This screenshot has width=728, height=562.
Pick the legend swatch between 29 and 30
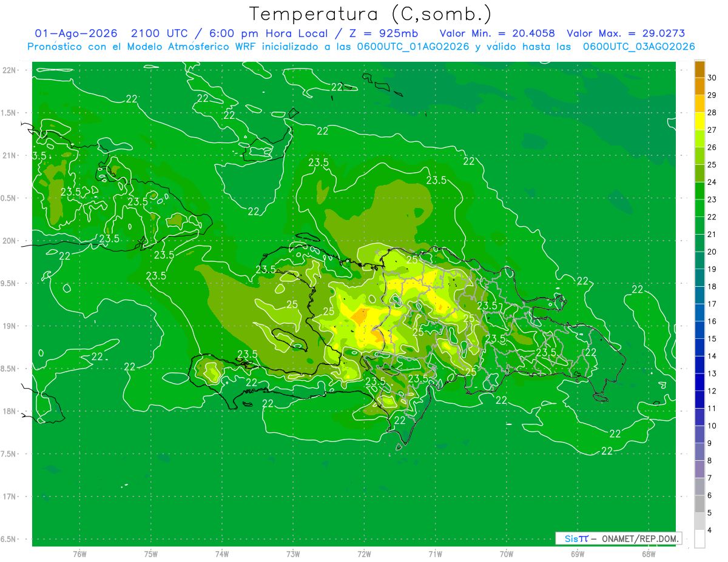[x=699, y=87]
